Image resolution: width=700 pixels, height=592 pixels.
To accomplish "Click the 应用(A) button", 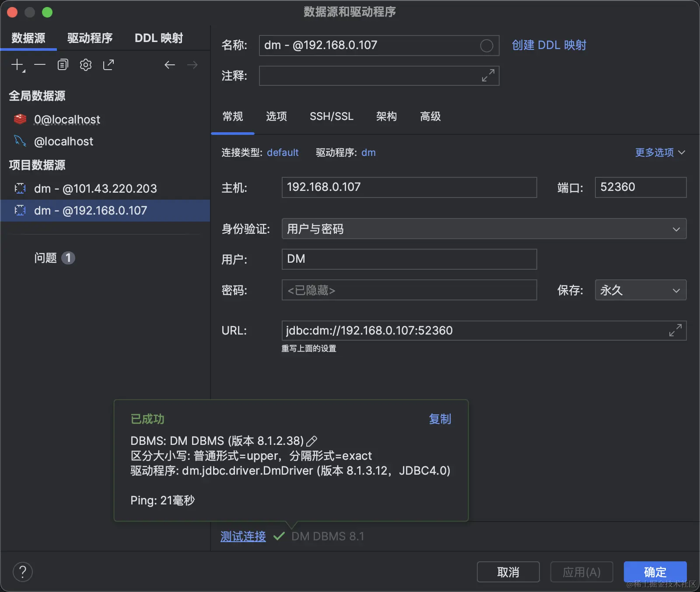I will click(x=581, y=572).
